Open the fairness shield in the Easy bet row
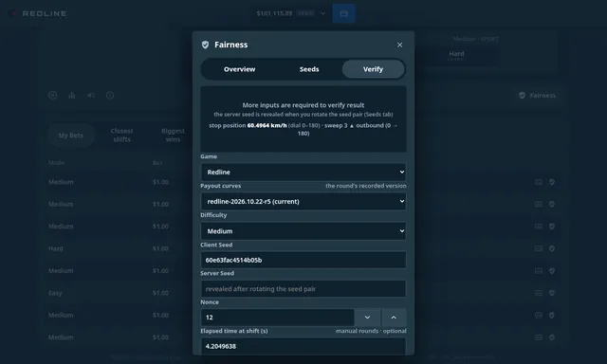Screen dimensions: 607x364 [x=552, y=293]
